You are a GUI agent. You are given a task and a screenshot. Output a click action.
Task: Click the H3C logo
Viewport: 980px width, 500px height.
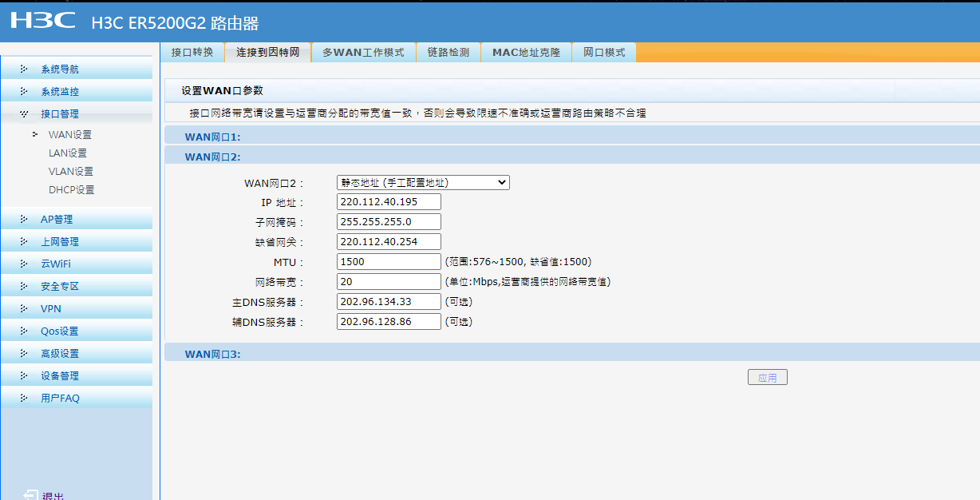pos(43,20)
